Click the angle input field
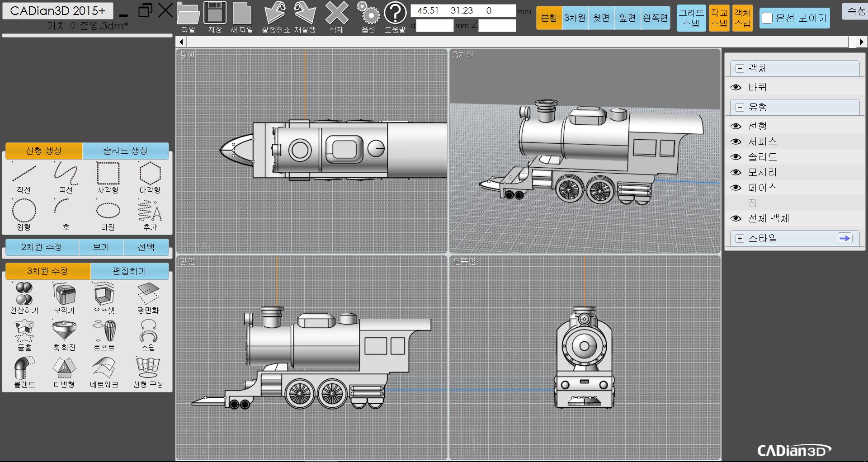 497,25
